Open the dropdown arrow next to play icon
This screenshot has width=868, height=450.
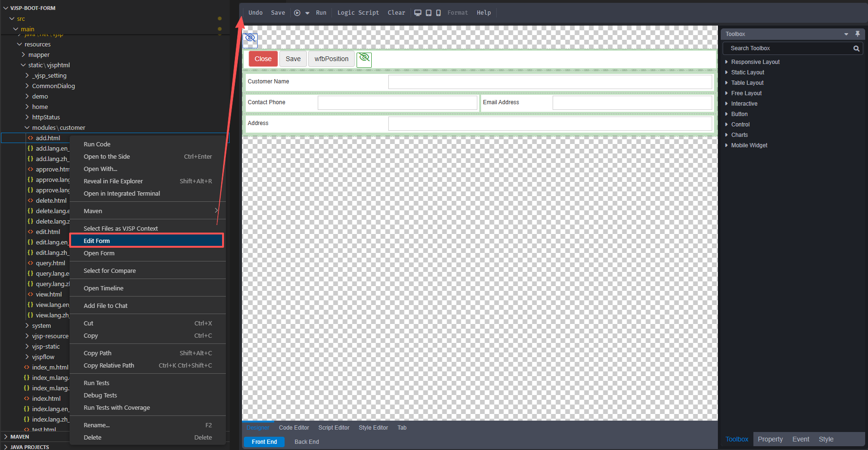point(307,13)
